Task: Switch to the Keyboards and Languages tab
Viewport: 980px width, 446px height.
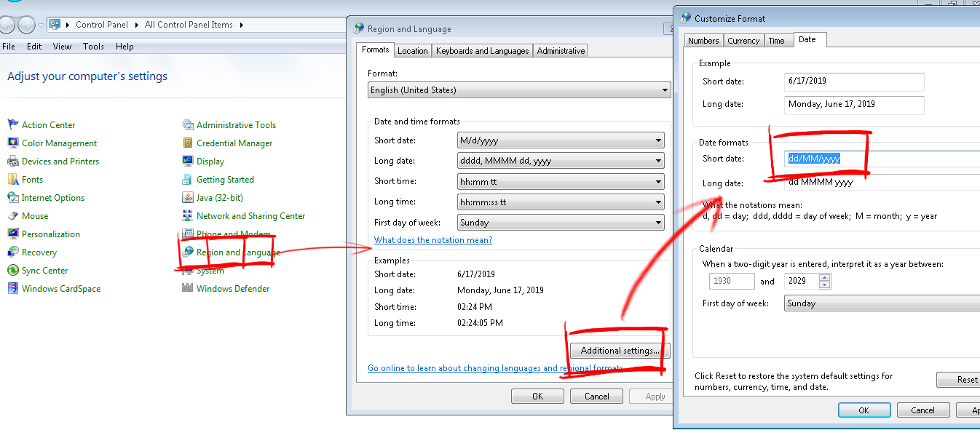Action: coord(482,51)
